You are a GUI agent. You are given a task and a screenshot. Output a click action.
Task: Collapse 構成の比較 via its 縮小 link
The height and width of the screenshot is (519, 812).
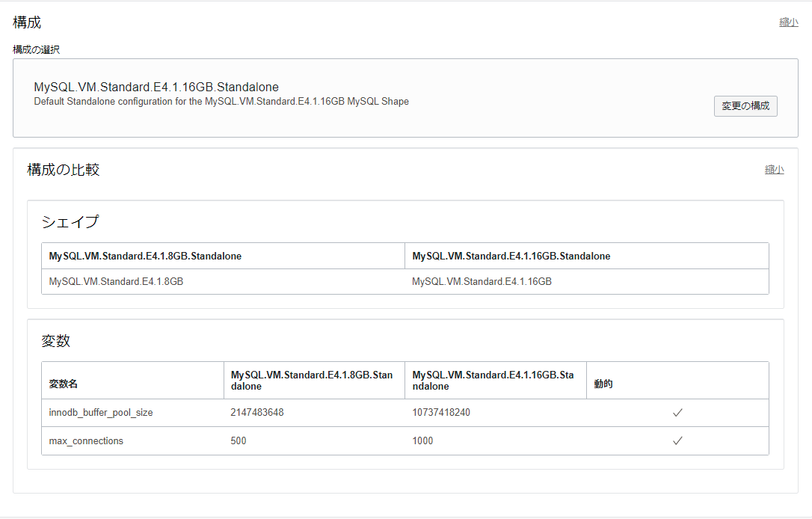pyautogui.click(x=774, y=170)
